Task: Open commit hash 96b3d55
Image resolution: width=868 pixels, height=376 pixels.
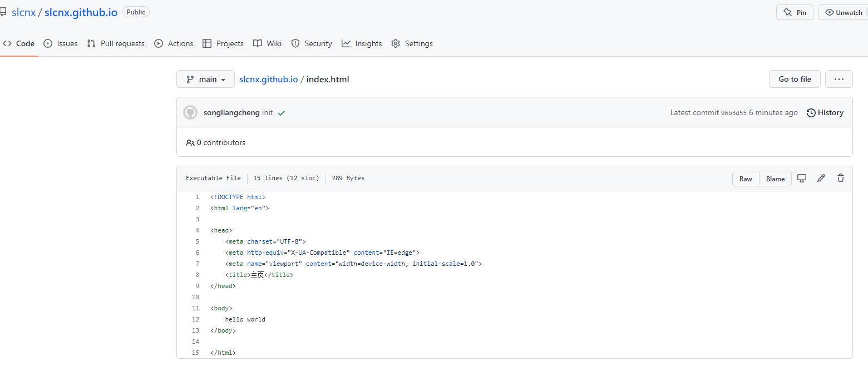Action: [734, 113]
